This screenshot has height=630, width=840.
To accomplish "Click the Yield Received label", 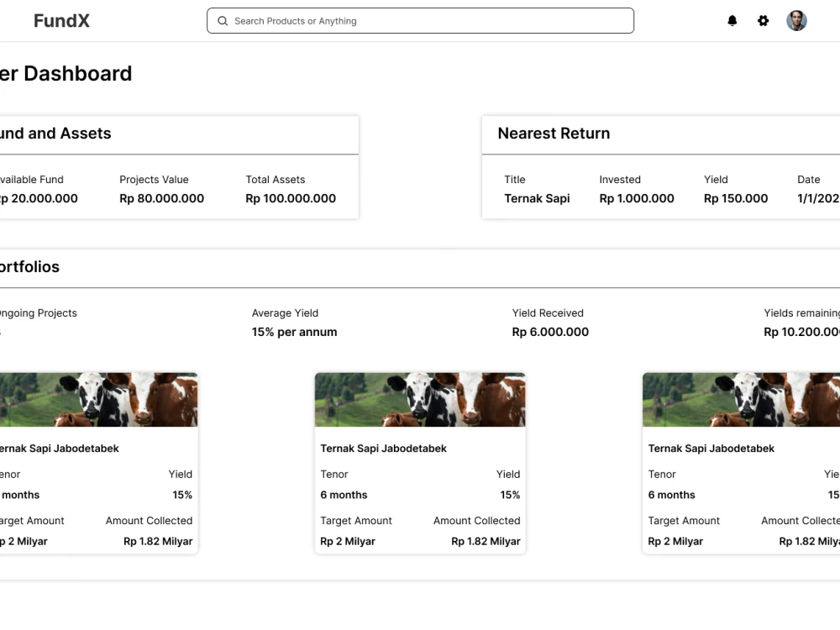I will [548, 312].
